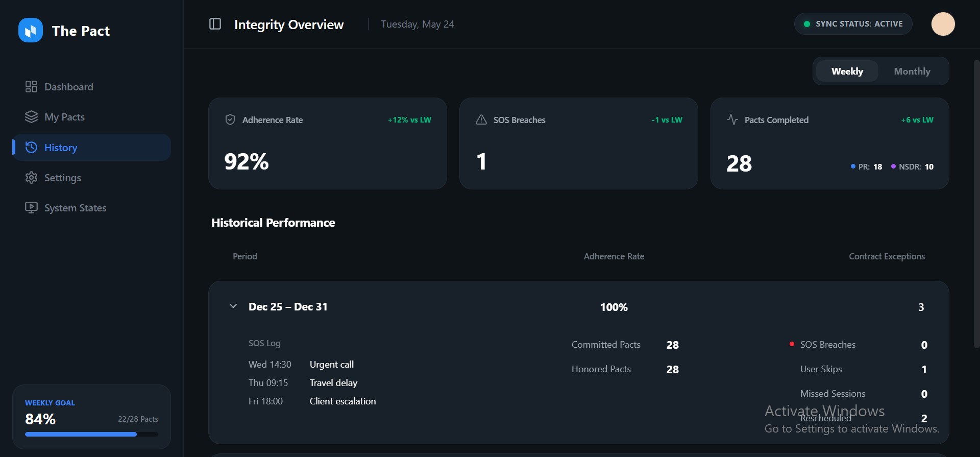Click the Travel delay SOS log entry
The width and height of the screenshot is (980, 457).
coord(333,383)
